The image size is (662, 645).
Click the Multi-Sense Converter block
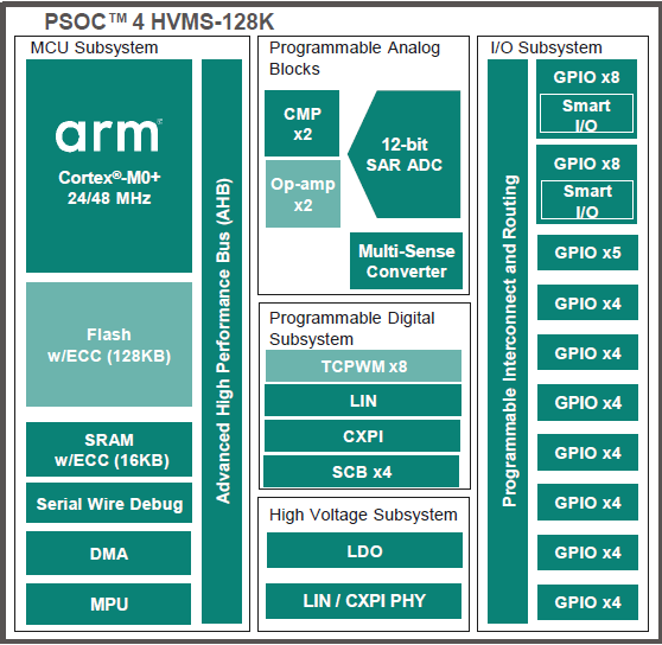tap(406, 261)
